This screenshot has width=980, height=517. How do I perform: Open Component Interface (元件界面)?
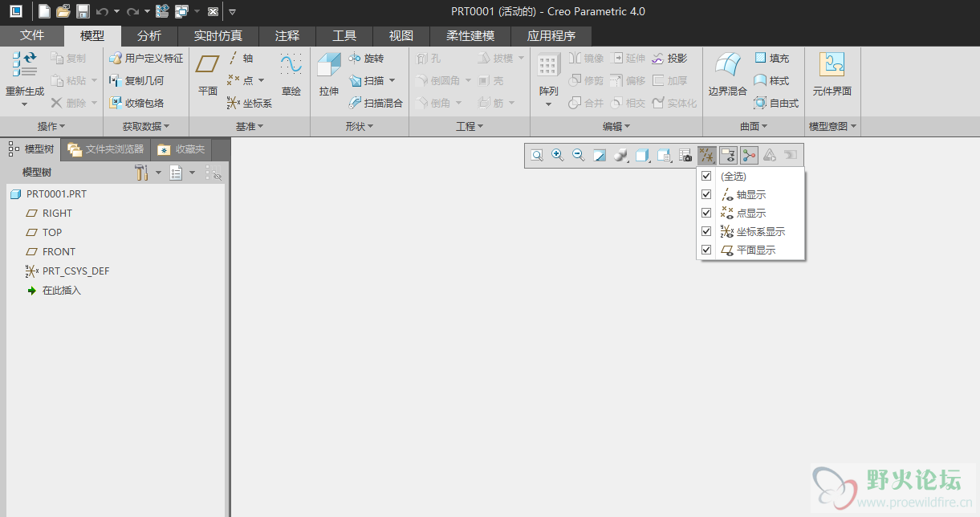point(832,75)
